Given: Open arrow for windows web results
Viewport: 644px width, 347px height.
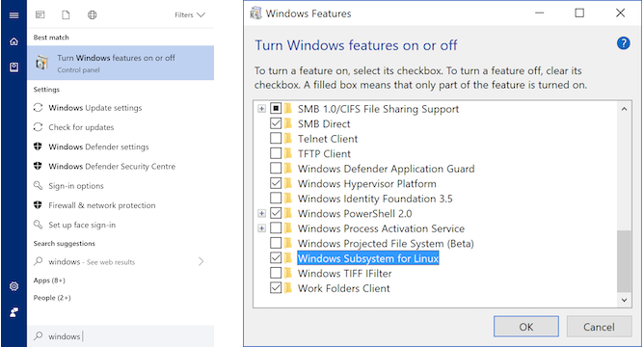Looking at the screenshot, I should tap(201, 261).
